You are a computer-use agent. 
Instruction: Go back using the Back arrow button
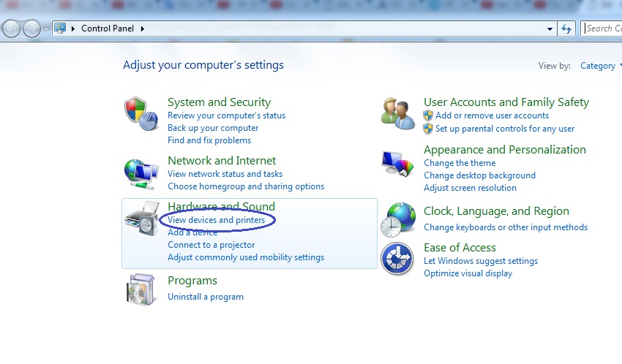pos(11,29)
